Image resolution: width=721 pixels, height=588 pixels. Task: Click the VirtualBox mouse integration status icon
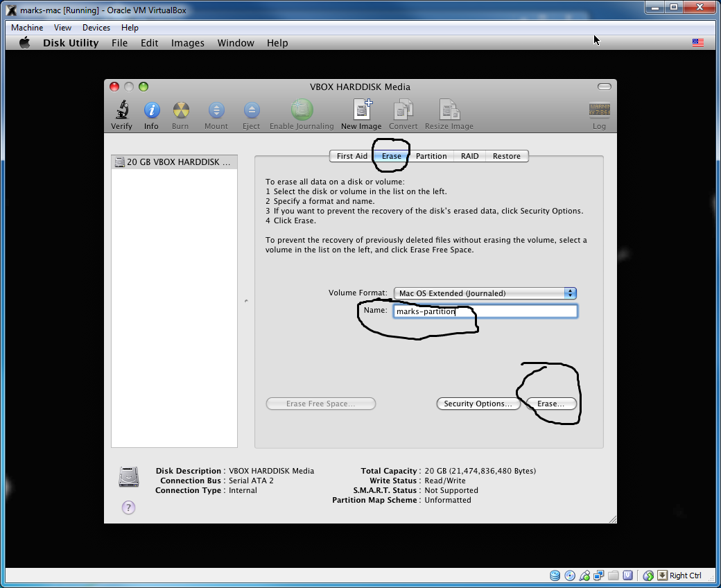[648, 576]
